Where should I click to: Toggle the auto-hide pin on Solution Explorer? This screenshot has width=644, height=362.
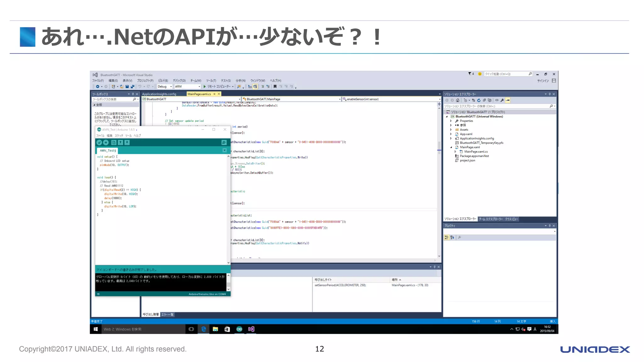(550, 94)
